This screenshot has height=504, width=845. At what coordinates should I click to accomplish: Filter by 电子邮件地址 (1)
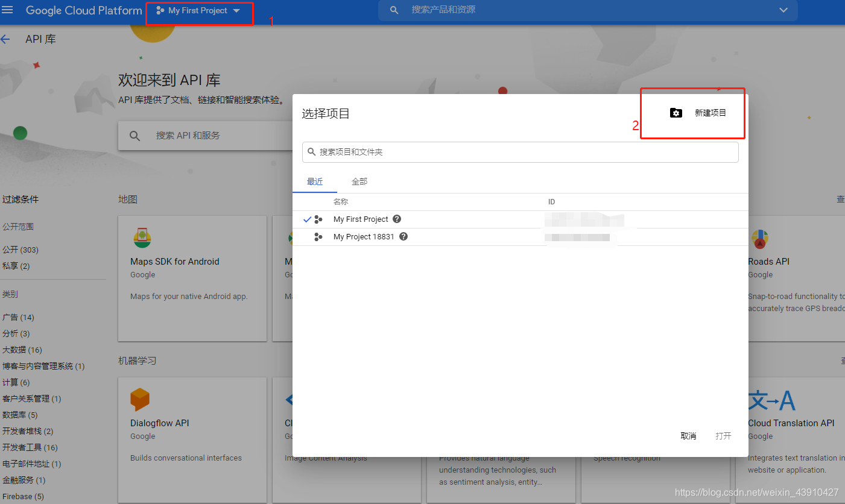point(31,464)
